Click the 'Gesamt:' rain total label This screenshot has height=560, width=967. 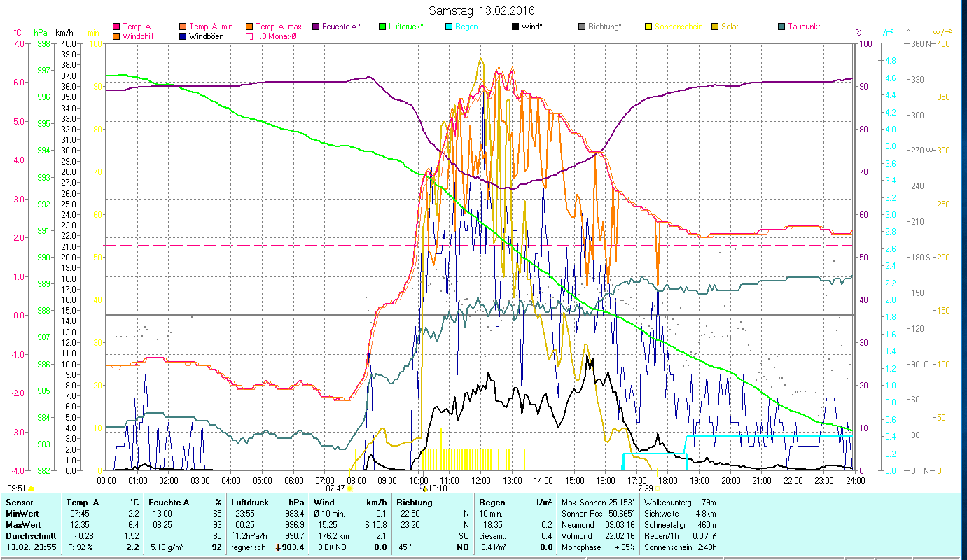coord(493,536)
